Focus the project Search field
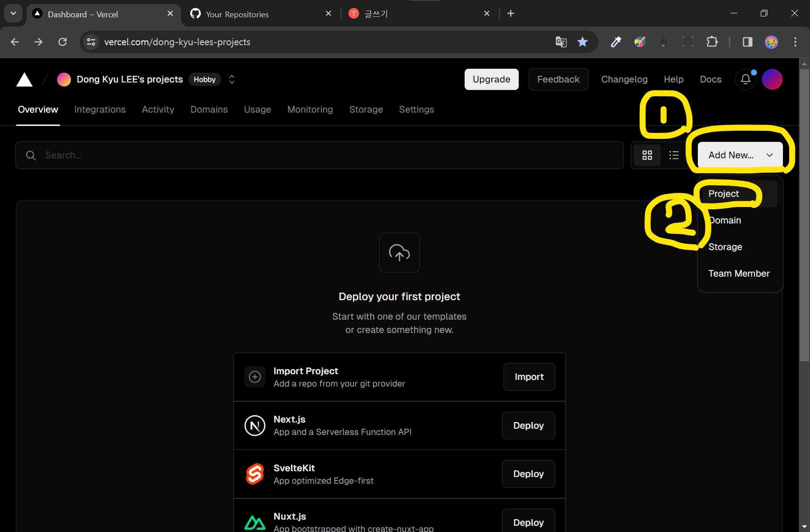The image size is (810, 532). tap(319, 155)
